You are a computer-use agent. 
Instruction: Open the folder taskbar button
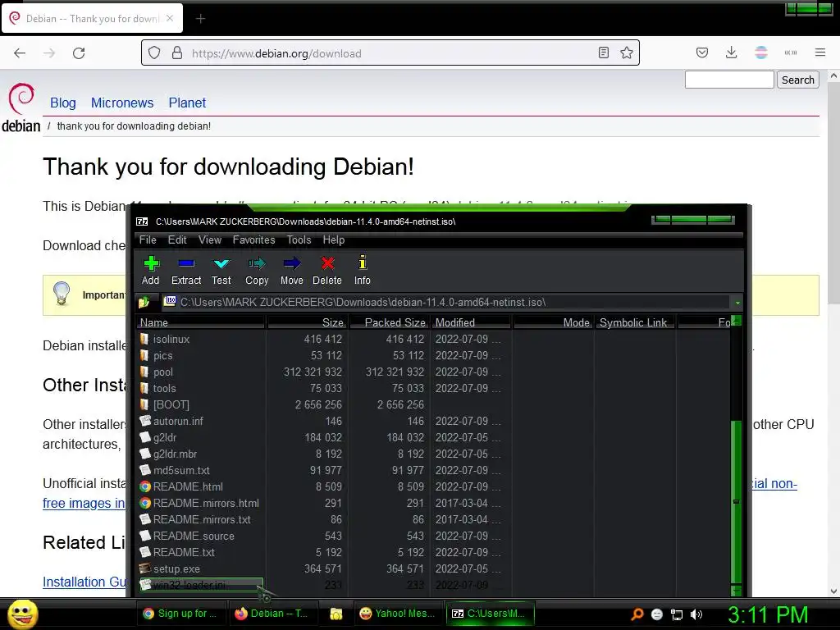point(336,614)
